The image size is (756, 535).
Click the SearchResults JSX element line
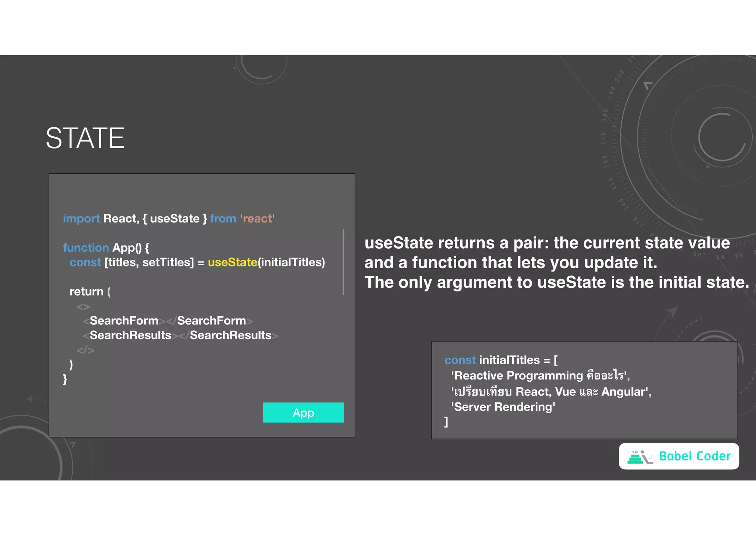click(x=181, y=335)
